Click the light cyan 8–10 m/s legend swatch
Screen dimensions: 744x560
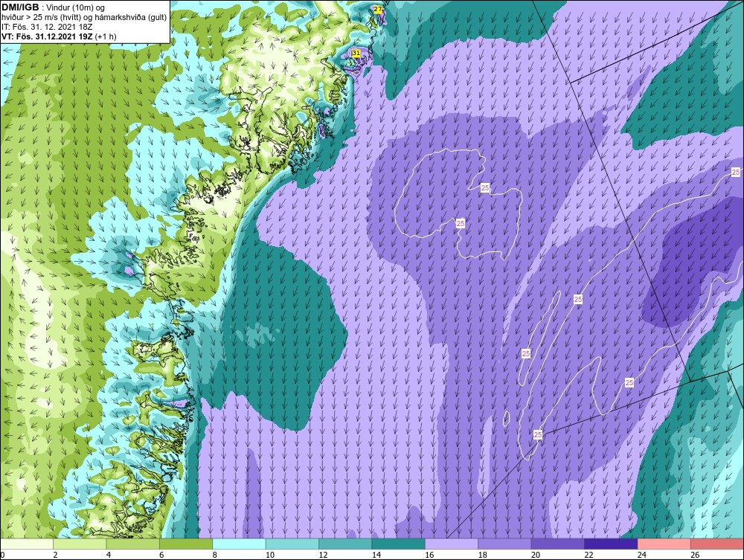tap(239, 544)
